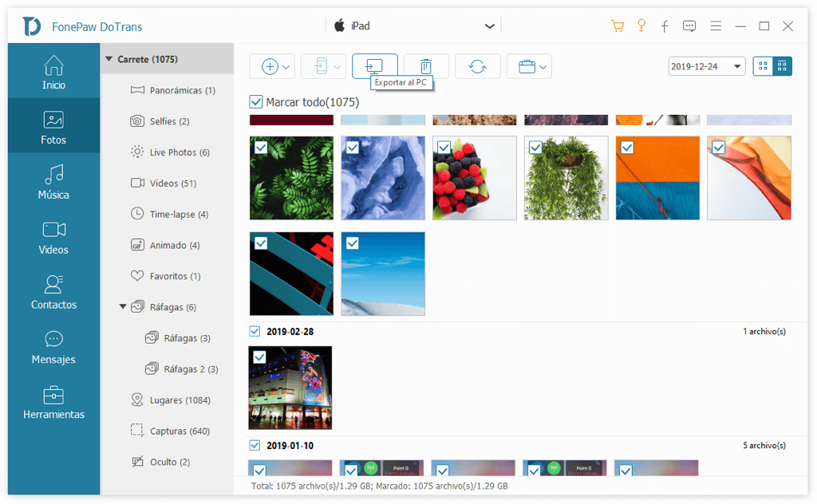Select Ráfagas 2 (3) sub-album
This screenshot has width=817, height=504.
(x=181, y=368)
